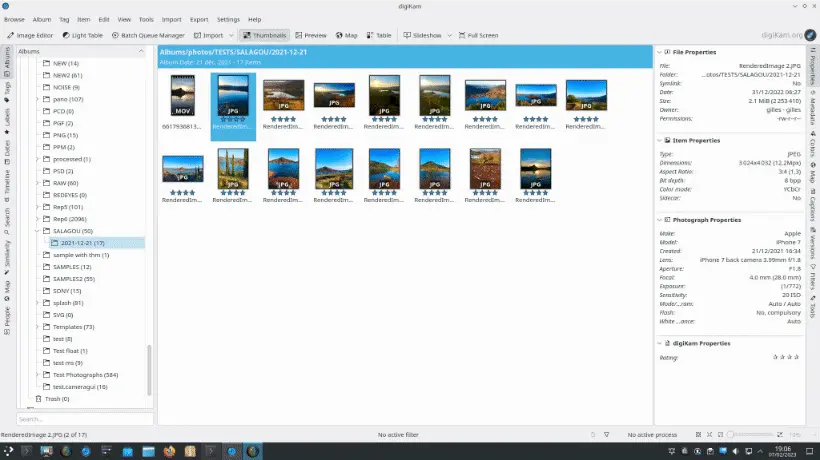Switch to Map view in toolbar
This screenshot has width=820, height=460.
(346, 35)
